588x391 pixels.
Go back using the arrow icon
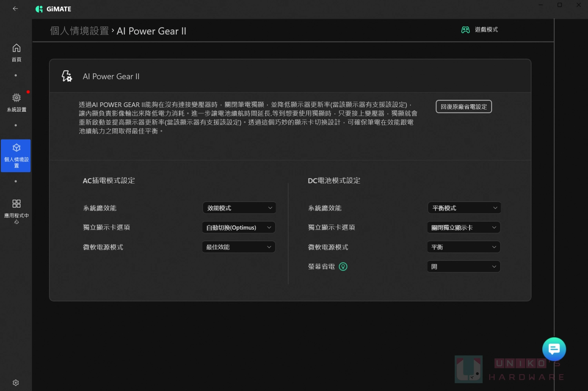coord(15,9)
